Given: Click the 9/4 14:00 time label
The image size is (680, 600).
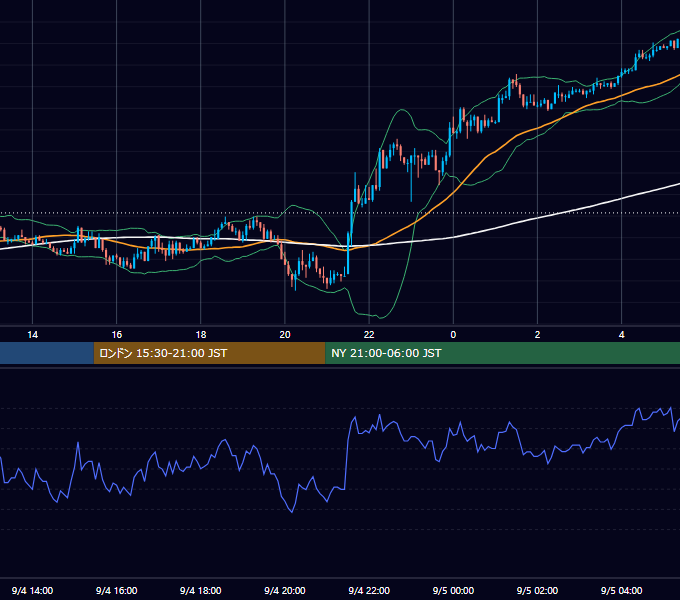Looking at the screenshot, I should 33,590.
